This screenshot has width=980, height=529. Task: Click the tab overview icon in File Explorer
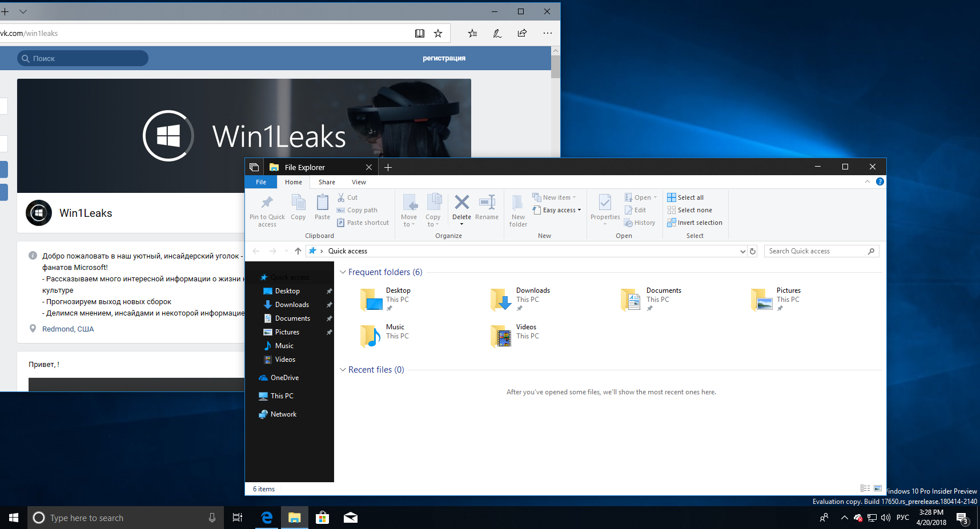(x=254, y=167)
